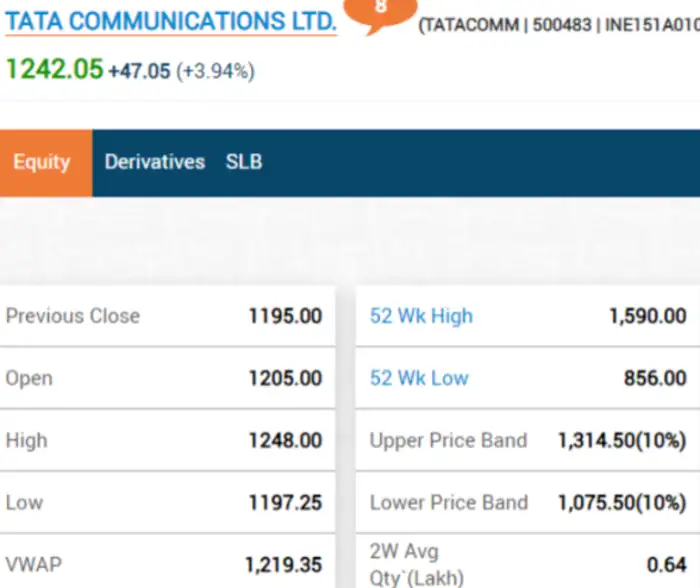
Task: Click the +47.05 price change figure
Action: [x=139, y=71]
